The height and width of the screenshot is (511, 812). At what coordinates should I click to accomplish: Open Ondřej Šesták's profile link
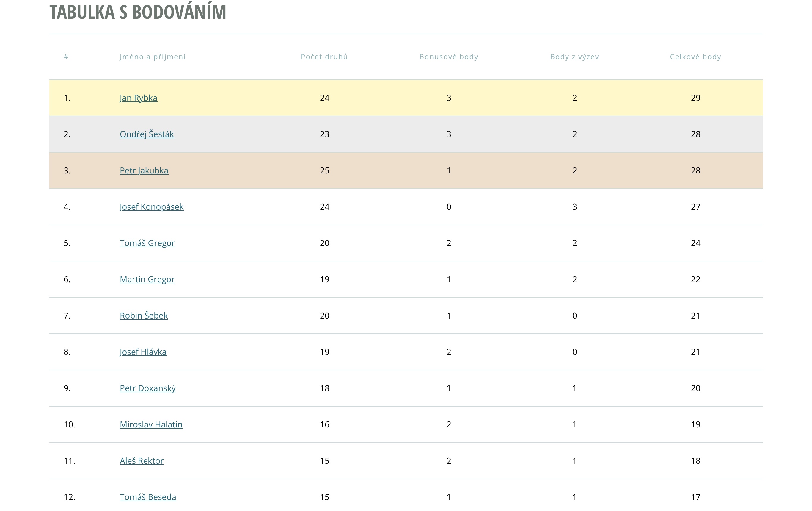pos(147,134)
